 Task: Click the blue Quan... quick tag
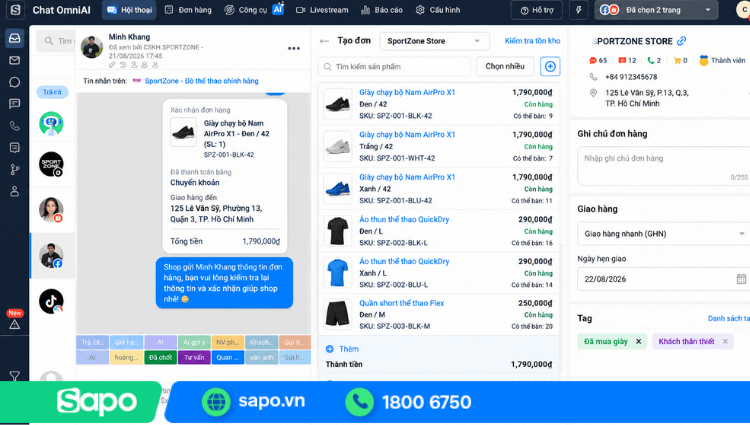228,357
